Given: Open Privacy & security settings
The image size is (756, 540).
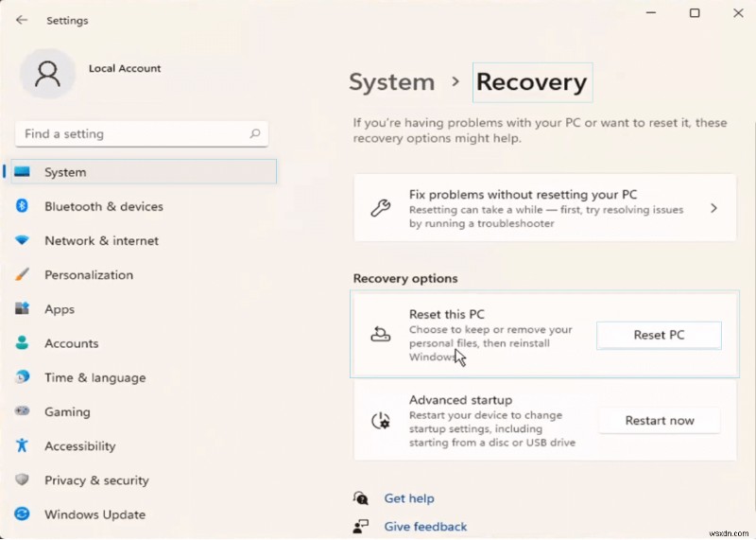Looking at the screenshot, I should click(144, 480).
